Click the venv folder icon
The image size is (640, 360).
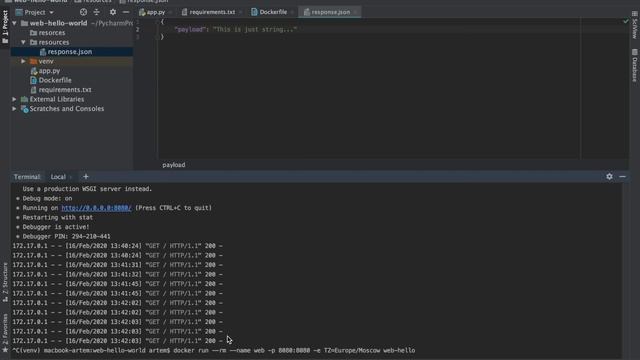click(x=33, y=61)
